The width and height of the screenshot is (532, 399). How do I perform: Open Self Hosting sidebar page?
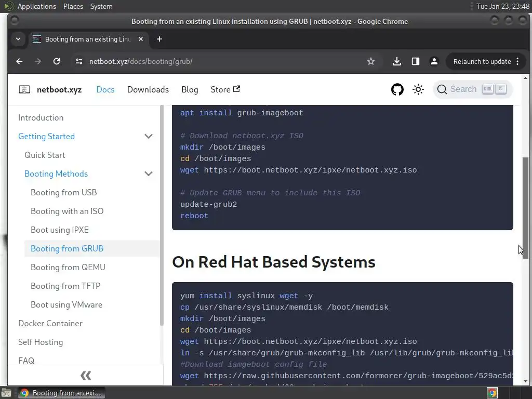(x=41, y=342)
